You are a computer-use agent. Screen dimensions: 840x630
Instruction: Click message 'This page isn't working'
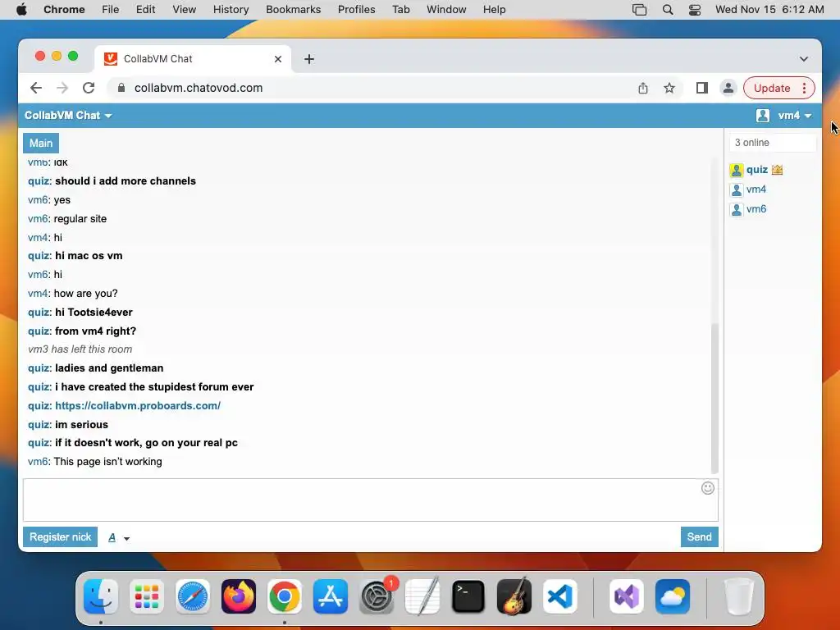107,462
